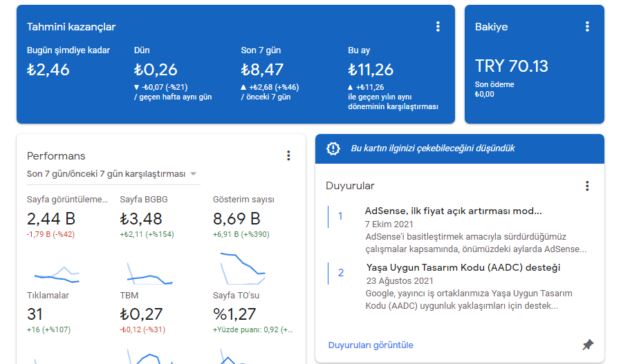Click the Gösterim sayısı sparkline chart
Screen dimensions: 621x364
pos(243,268)
